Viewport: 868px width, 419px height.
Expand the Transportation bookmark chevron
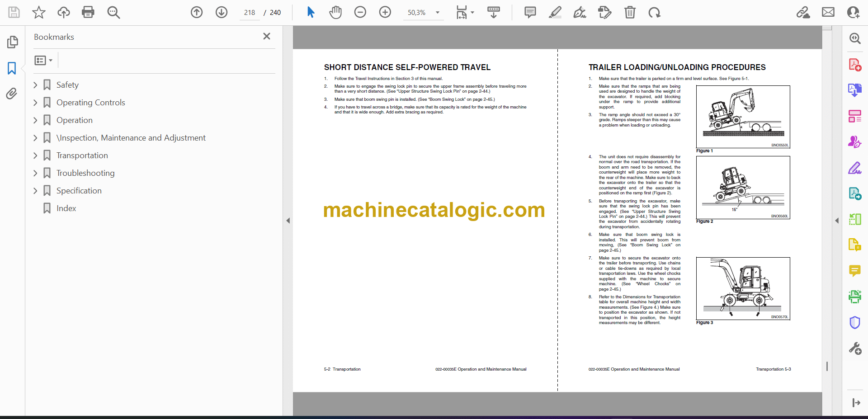35,155
